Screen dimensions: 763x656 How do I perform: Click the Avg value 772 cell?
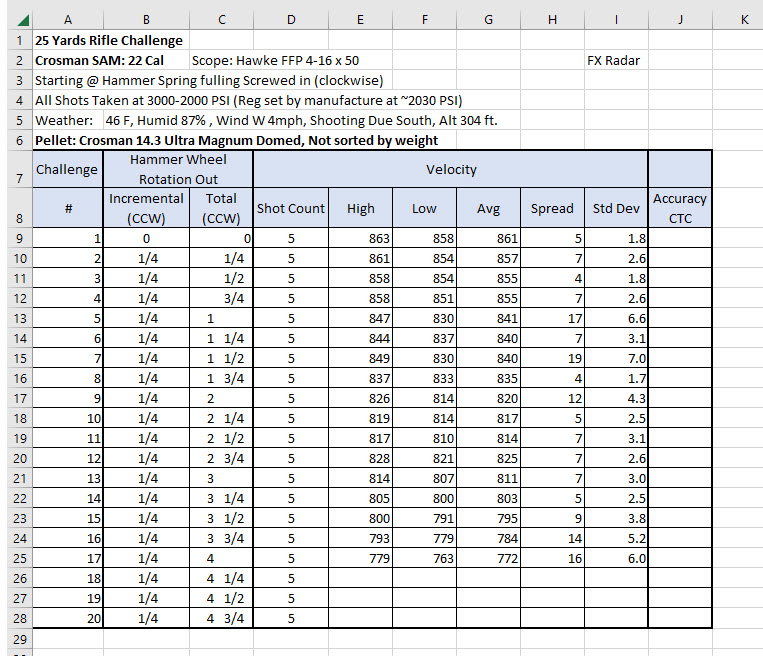[x=489, y=558]
